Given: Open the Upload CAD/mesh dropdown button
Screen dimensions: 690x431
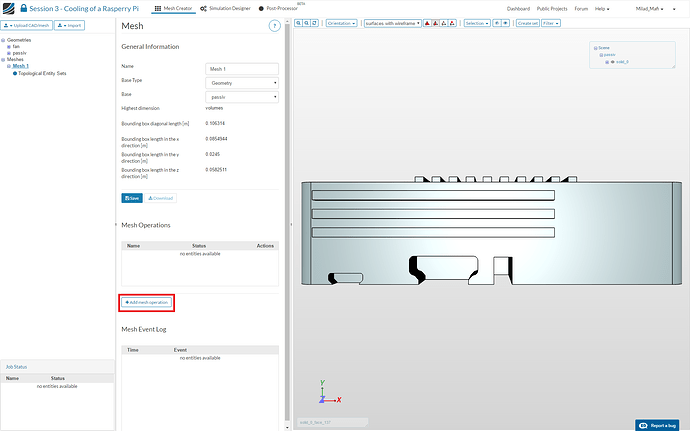Looking at the screenshot, I should [26, 26].
